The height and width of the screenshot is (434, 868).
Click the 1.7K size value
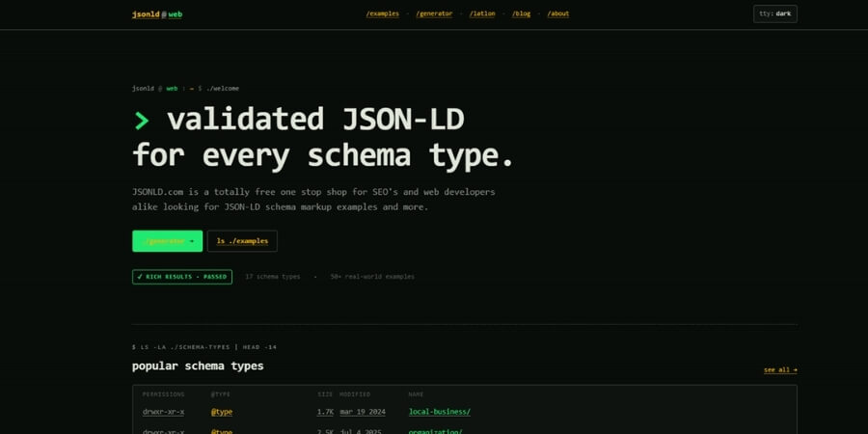tap(325, 412)
